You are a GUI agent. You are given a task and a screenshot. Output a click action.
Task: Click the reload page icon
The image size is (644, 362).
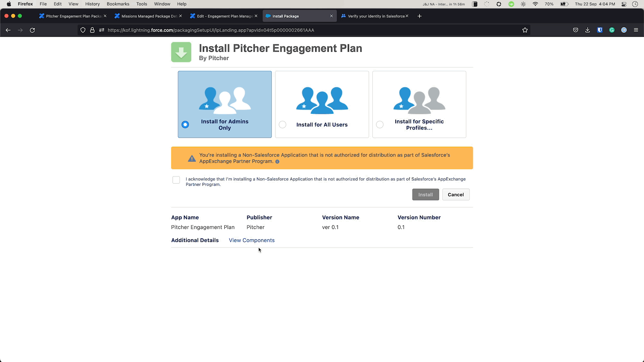32,30
